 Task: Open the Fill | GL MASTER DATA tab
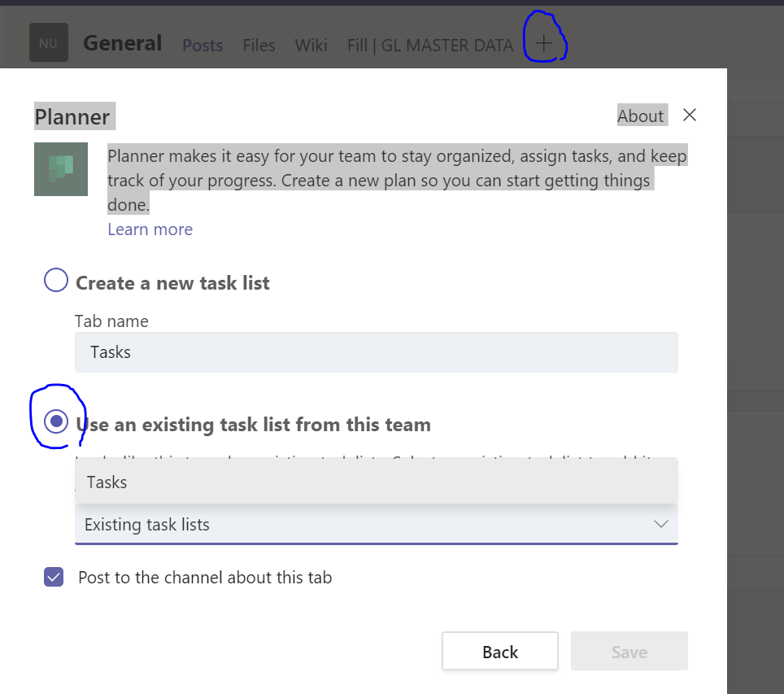pyautogui.click(x=430, y=45)
